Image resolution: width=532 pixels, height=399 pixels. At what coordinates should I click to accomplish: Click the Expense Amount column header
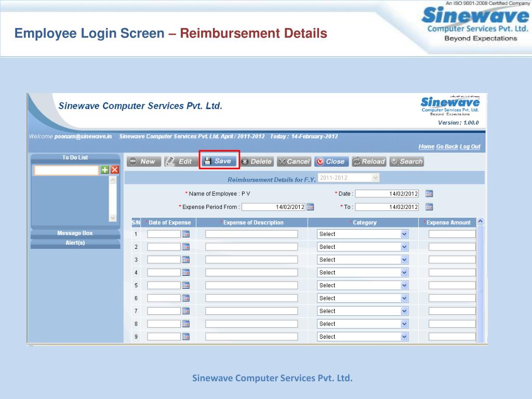[x=447, y=222]
